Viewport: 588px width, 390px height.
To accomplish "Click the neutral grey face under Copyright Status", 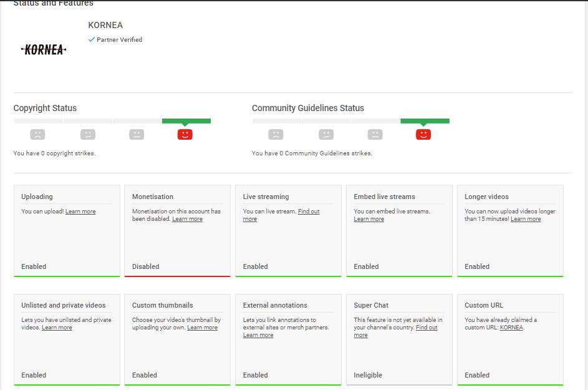I will 137,134.
